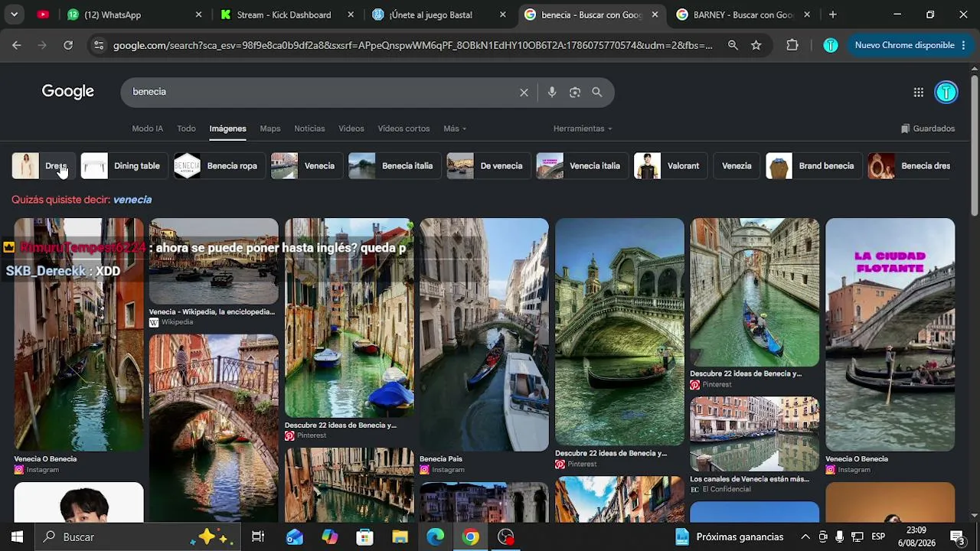Open the Windows Start menu
Viewport: 980px width, 551px height.
click(x=17, y=536)
